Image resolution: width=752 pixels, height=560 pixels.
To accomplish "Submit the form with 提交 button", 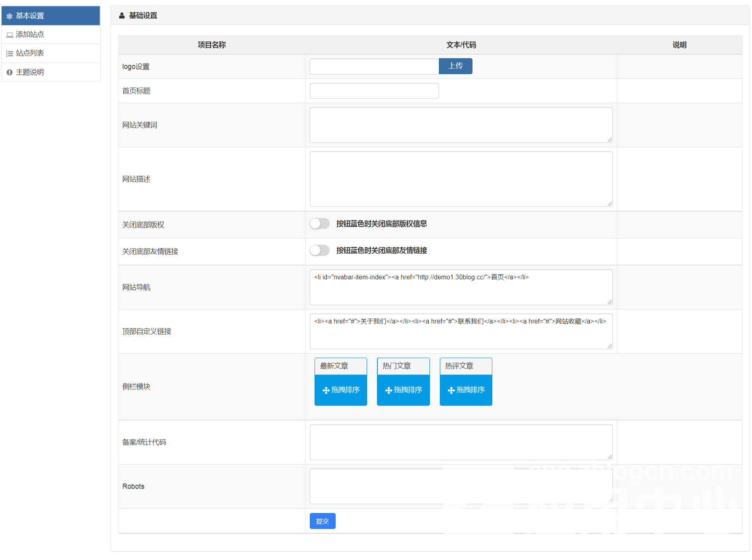I will (322, 521).
